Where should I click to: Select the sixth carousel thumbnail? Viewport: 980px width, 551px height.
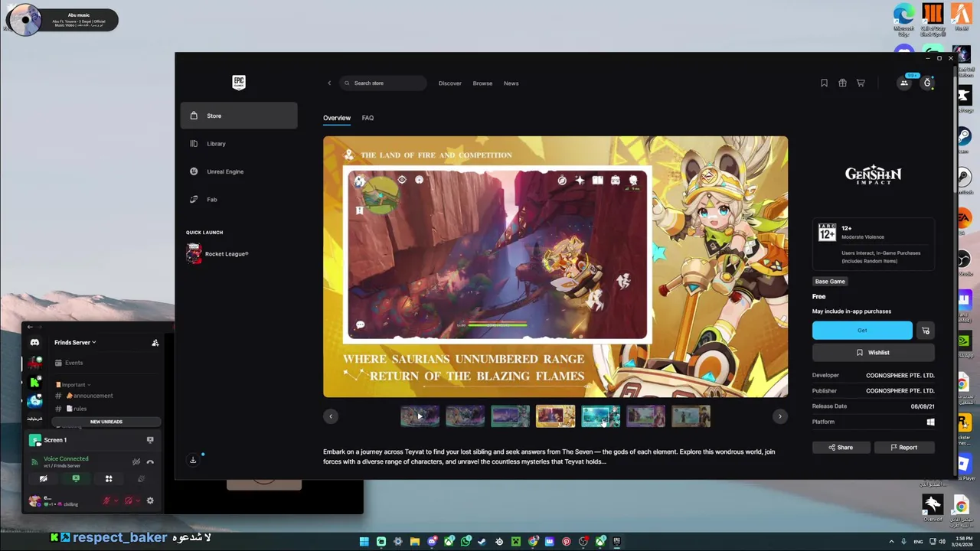click(645, 416)
